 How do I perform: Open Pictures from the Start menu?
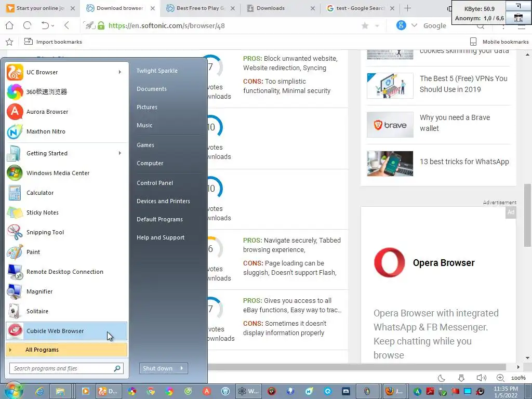point(147,107)
